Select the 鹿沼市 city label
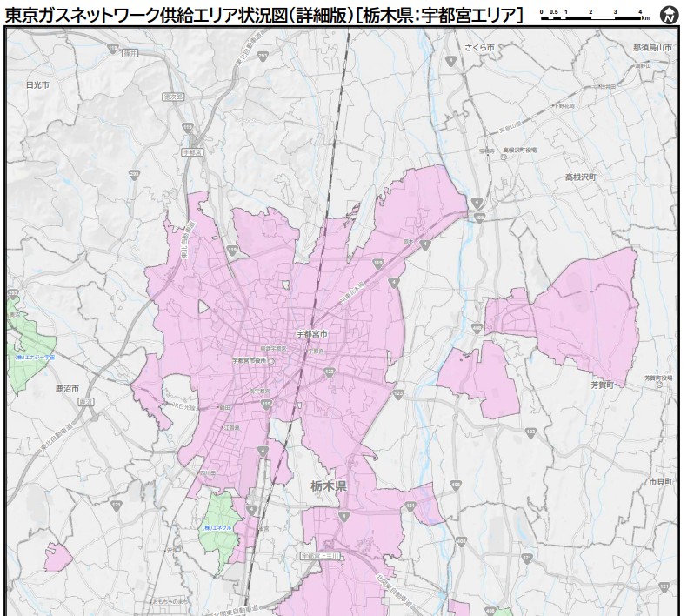 [68, 388]
